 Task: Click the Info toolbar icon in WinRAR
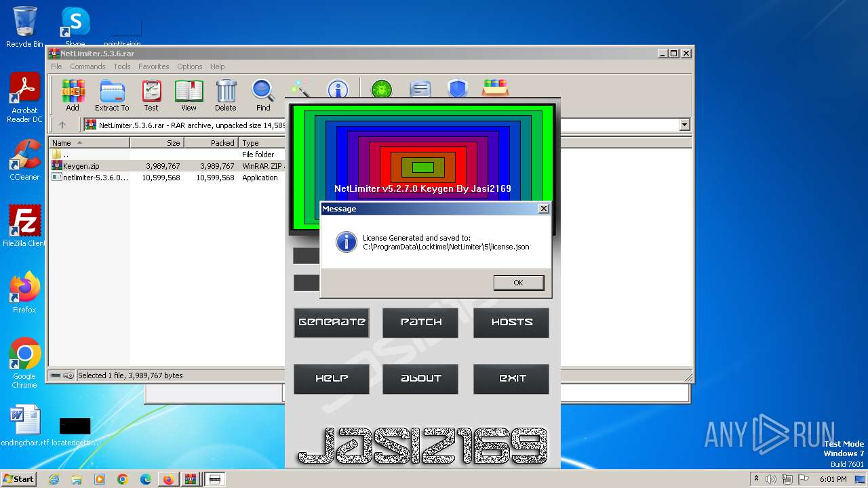pos(338,89)
